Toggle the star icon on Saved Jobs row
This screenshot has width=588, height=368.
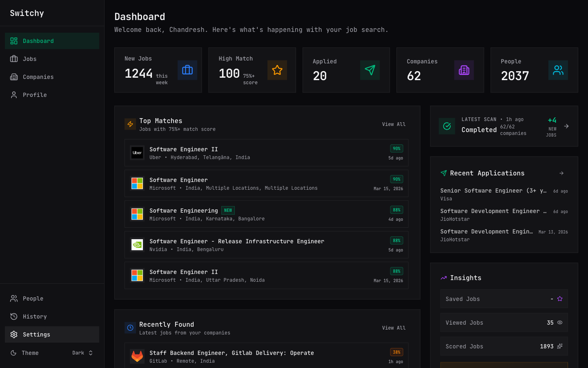click(x=559, y=299)
